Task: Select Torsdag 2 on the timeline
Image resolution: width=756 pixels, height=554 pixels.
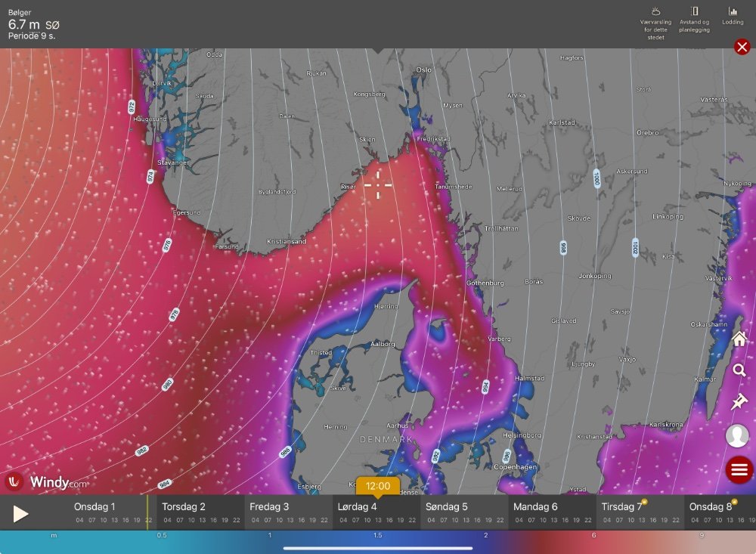Action: point(184,506)
